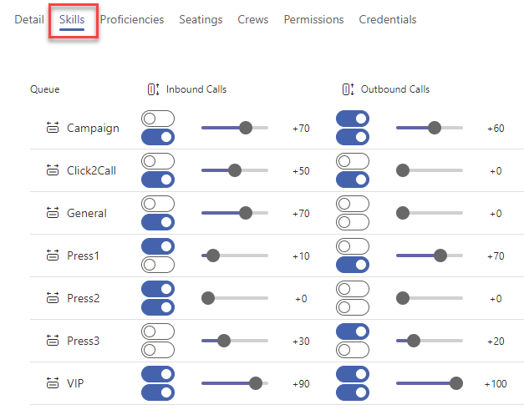This screenshot has width=524, height=420.
Task: Open the Crews tab
Action: coord(253,19)
